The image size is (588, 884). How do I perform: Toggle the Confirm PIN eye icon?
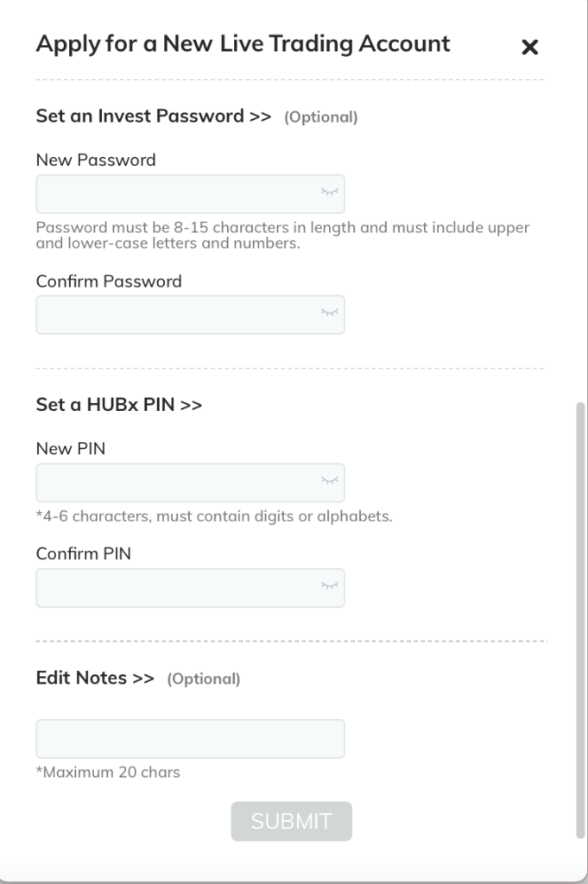pyautogui.click(x=329, y=586)
